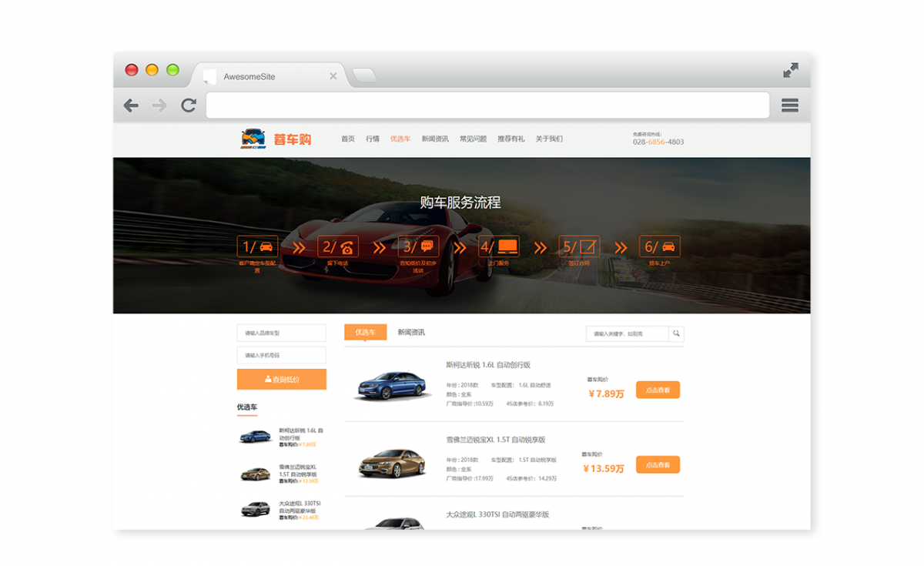Click the sidebar 优选车 heading
Screen dimensions: 924x566
pos(247,407)
